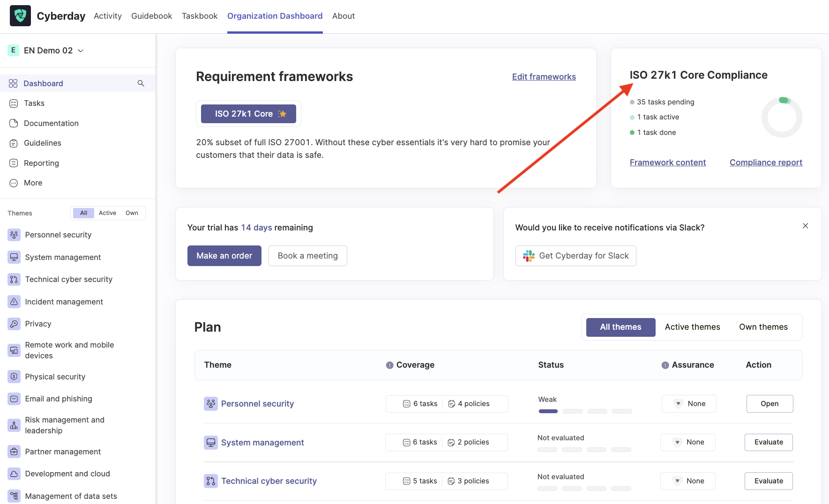
Task: Open the Framework content link
Action: (x=667, y=163)
